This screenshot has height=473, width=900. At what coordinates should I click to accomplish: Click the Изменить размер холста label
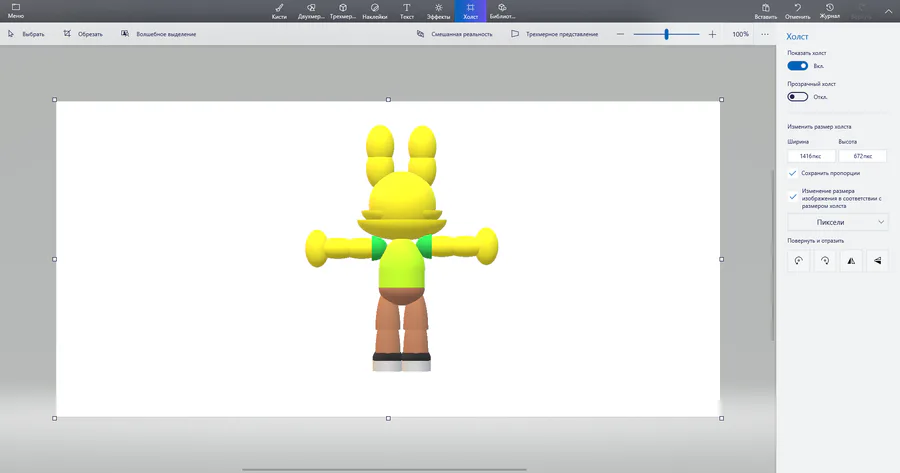(x=819, y=126)
